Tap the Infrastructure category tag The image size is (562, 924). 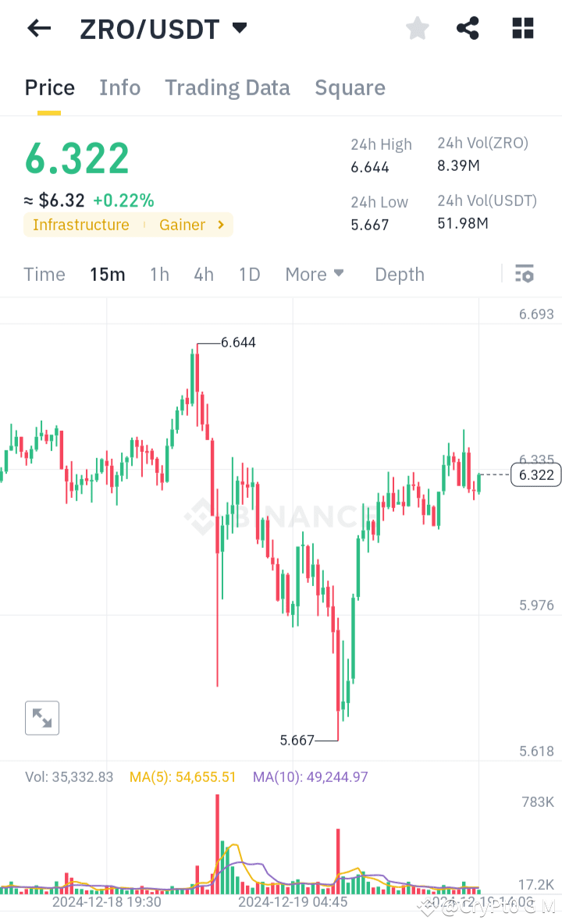[x=80, y=225]
